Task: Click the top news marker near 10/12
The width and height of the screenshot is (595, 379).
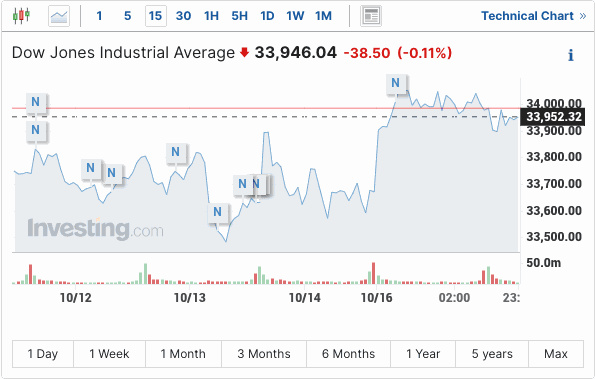Action: click(36, 102)
